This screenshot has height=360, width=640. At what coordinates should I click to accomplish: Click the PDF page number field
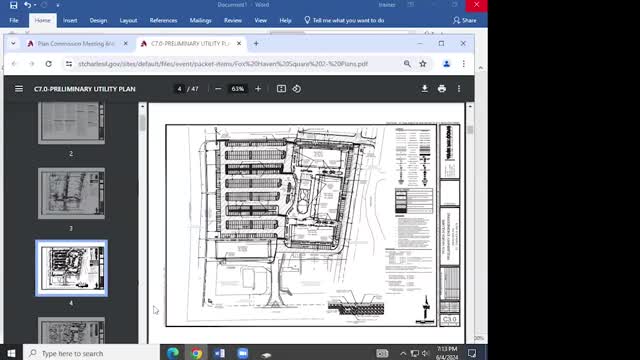[179, 89]
